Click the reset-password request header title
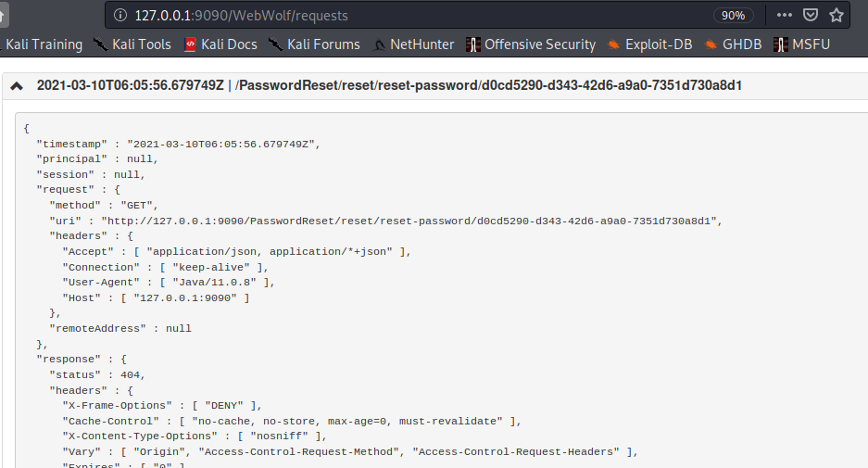The height and width of the screenshot is (468, 868). point(488,86)
